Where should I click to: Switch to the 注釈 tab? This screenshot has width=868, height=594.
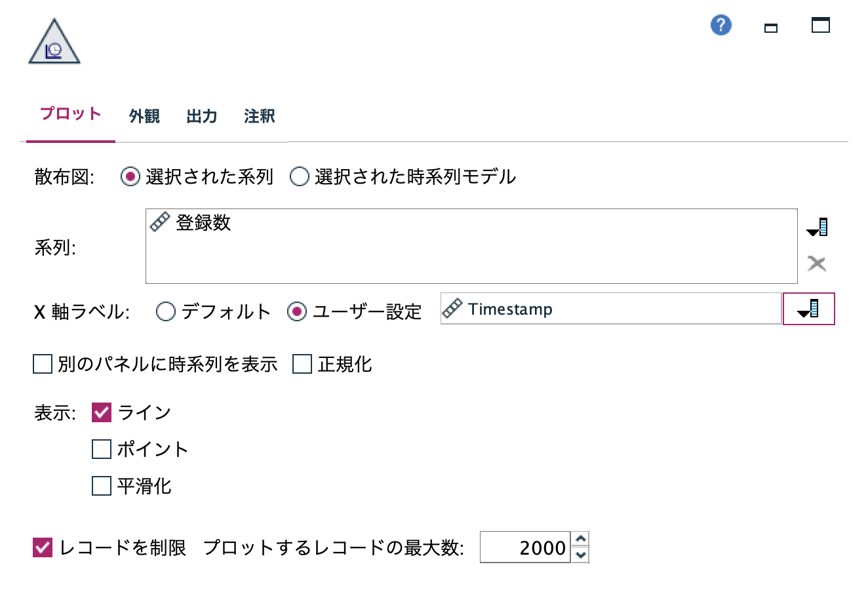pyautogui.click(x=258, y=116)
